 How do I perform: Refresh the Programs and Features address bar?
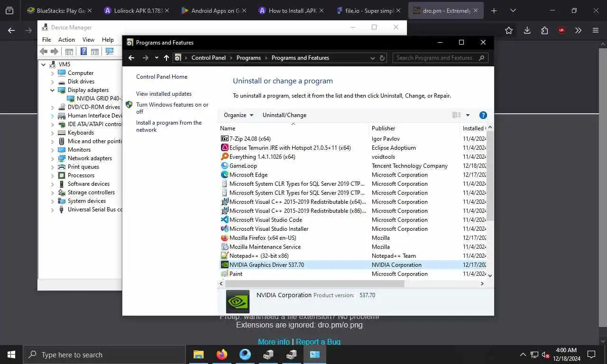(382, 58)
